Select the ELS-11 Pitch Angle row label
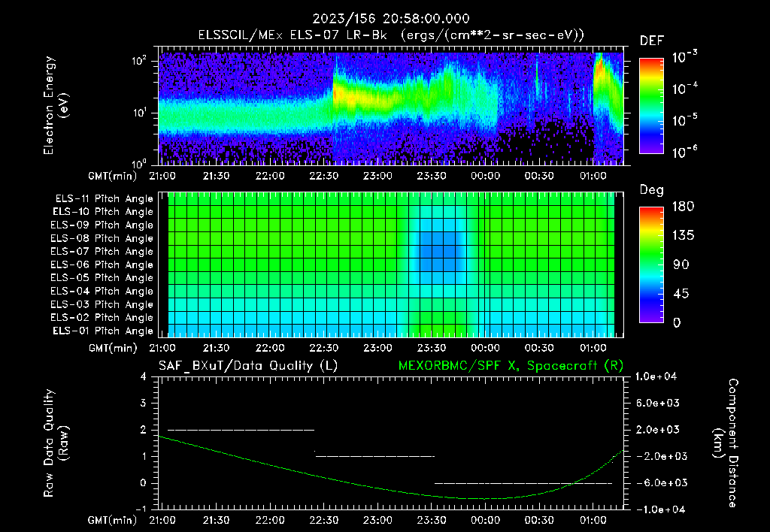The height and width of the screenshot is (532, 770). [104, 199]
